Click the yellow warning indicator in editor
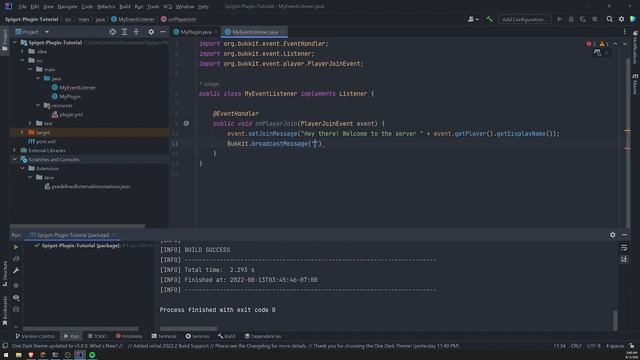The height and width of the screenshot is (360, 640). 604,44
